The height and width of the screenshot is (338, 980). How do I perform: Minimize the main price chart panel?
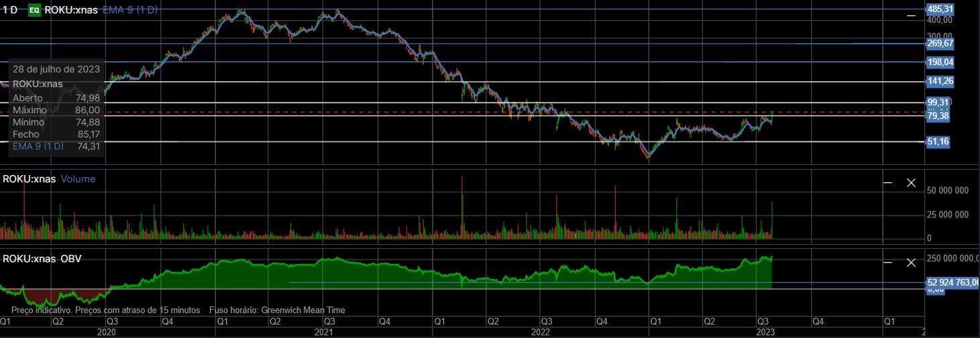910,15
